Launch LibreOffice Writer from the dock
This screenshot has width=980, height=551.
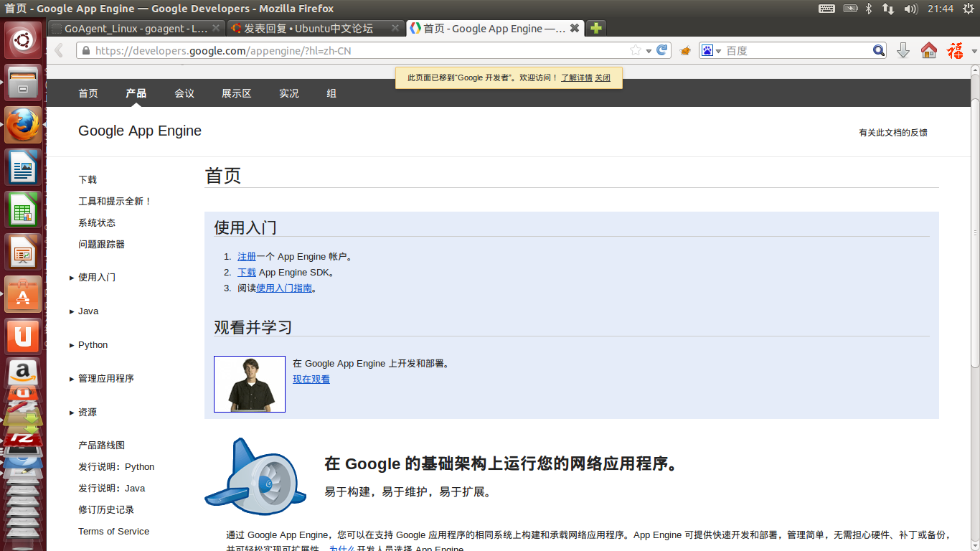tap(24, 168)
